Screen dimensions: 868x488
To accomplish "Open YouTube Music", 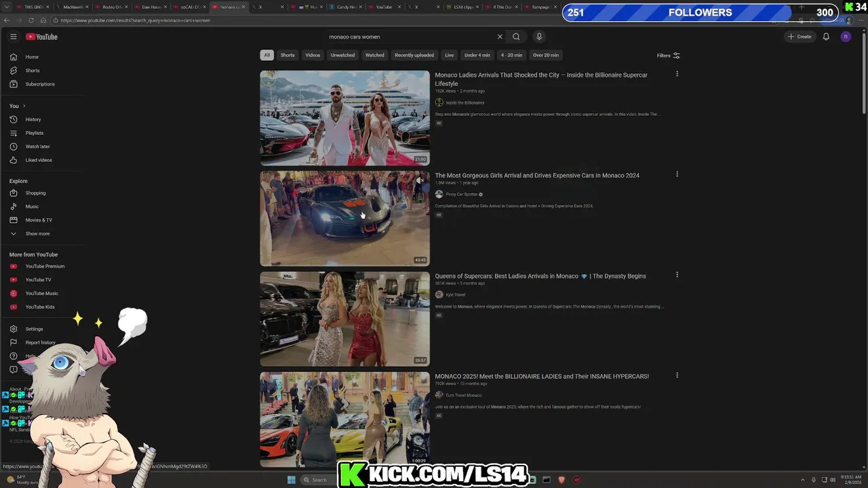I will coord(42,293).
